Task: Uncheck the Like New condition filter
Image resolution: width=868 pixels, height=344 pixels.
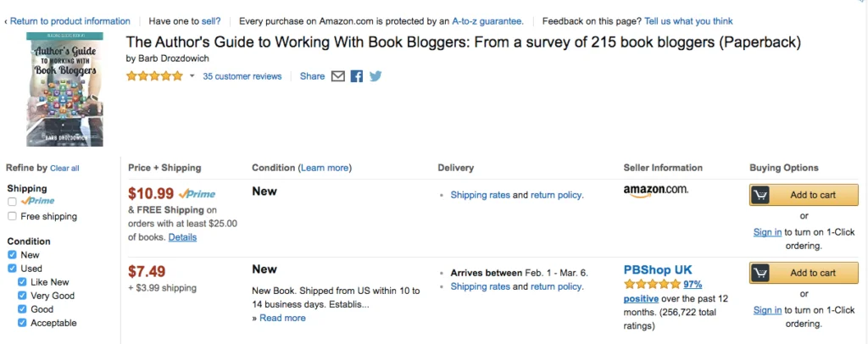Action: click(22, 282)
